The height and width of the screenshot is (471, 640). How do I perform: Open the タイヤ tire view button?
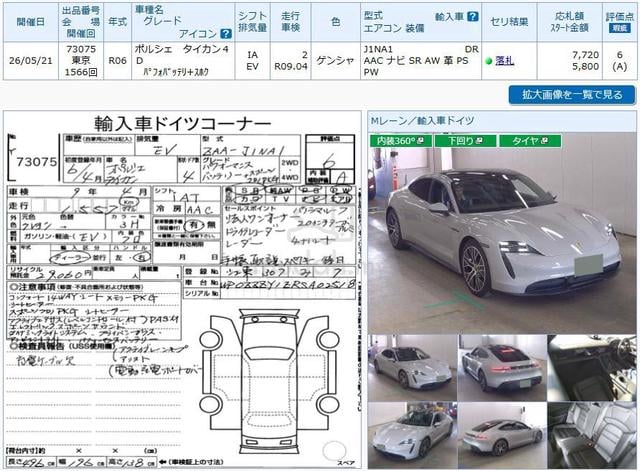click(x=530, y=141)
